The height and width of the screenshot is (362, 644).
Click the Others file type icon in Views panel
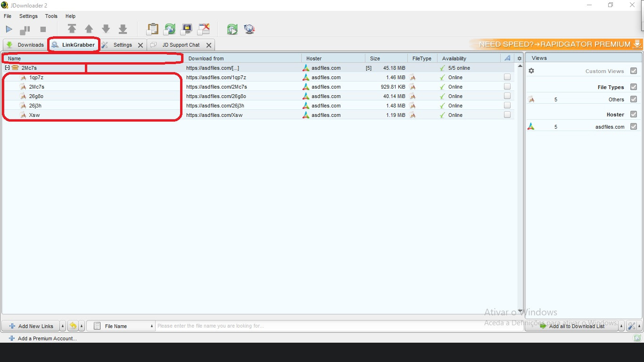[531, 99]
